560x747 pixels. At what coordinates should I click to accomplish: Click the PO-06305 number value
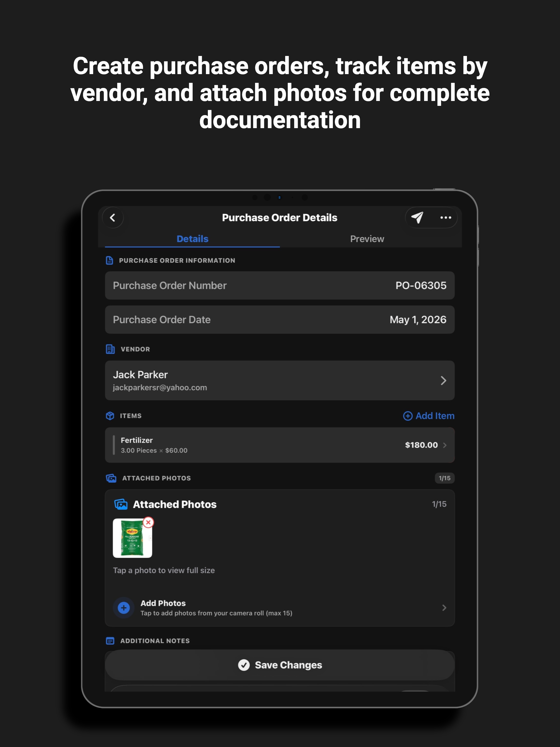pos(421,285)
